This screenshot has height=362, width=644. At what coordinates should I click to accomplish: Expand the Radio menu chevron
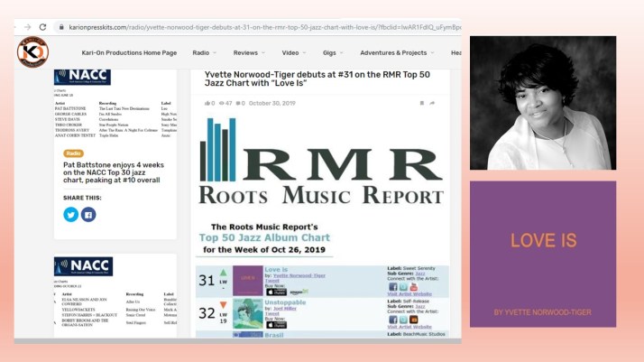[215, 53]
